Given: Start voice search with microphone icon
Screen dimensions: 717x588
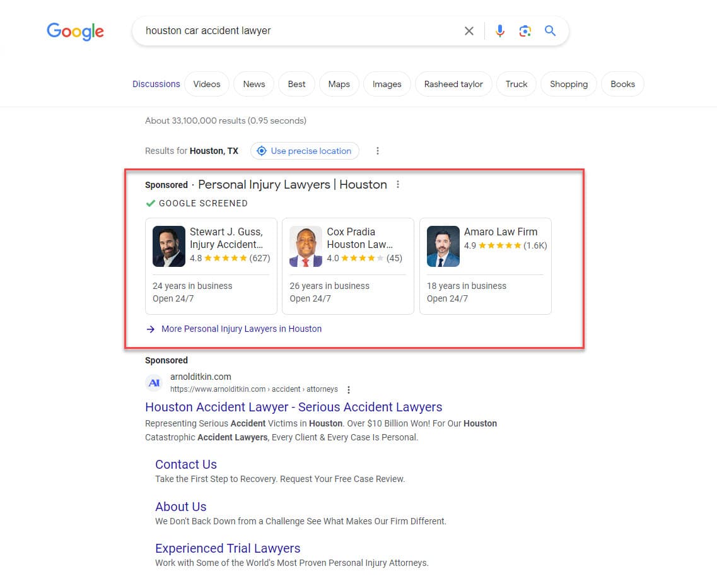Looking at the screenshot, I should pyautogui.click(x=499, y=31).
